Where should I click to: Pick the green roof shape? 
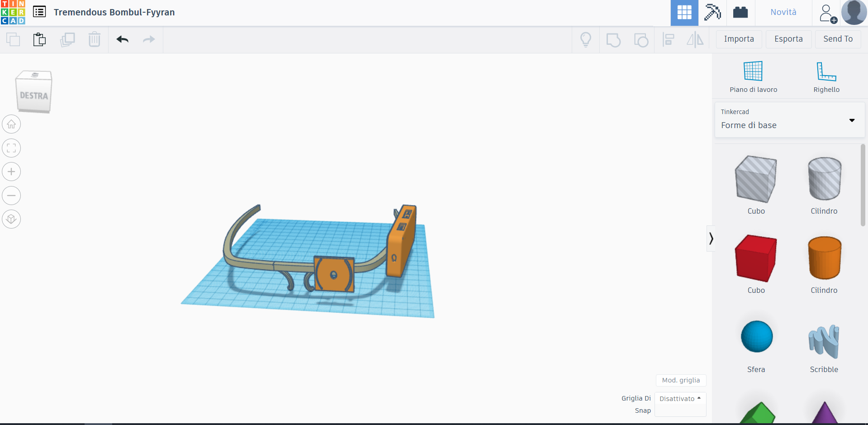758,413
